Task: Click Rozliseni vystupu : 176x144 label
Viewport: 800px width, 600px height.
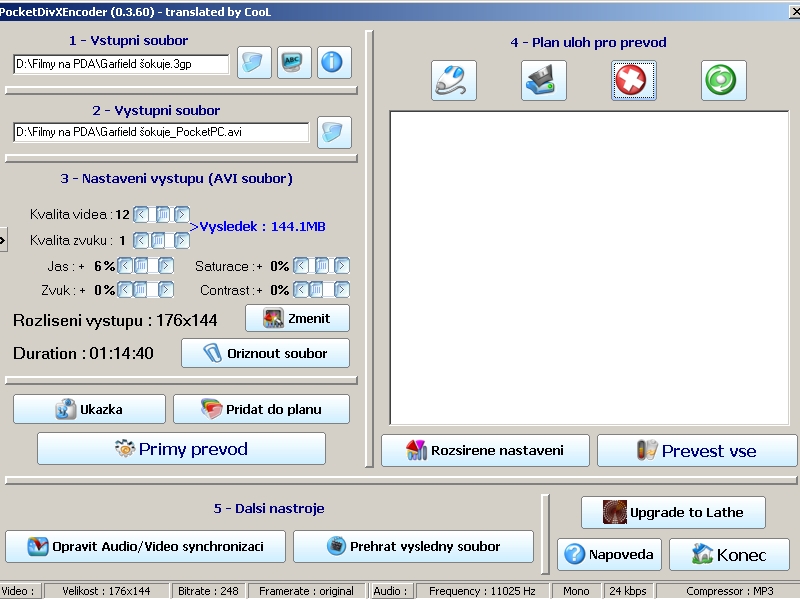Action: pyautogui.click(x=115, y=320)
